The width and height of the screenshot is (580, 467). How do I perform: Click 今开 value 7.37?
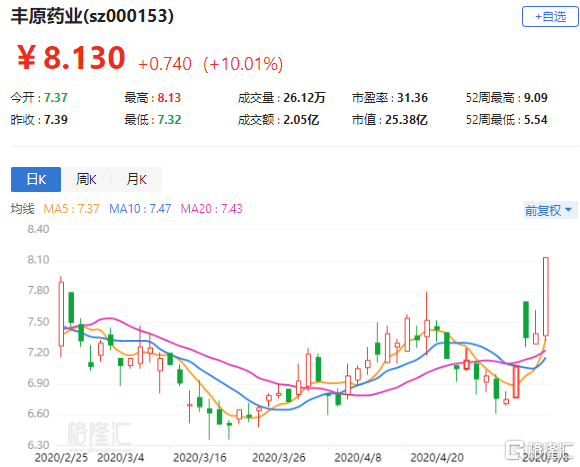pos(56,98)
